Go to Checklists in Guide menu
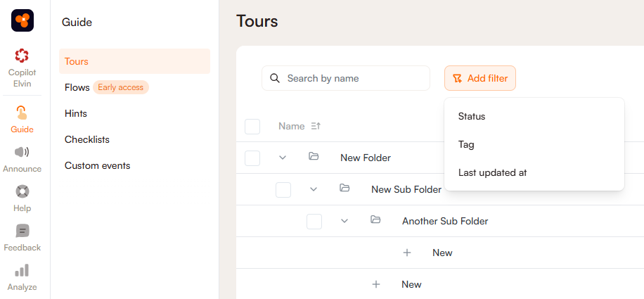This screenshot has height=299, width=644. 87,139
